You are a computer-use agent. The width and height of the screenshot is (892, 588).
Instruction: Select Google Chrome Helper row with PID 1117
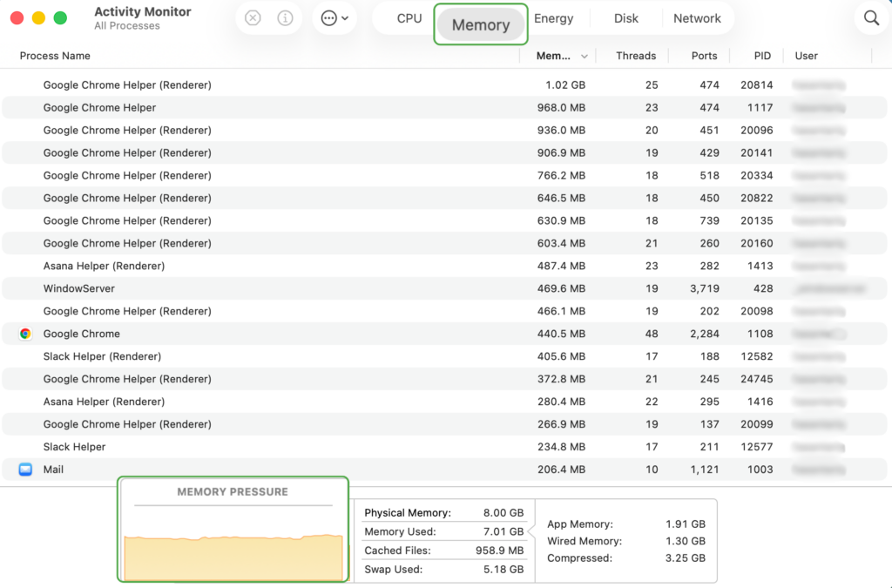point(444,107)
